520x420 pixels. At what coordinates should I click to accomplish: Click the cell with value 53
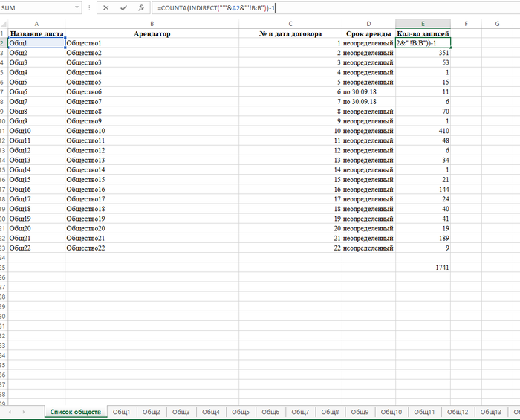coord(423,62)
